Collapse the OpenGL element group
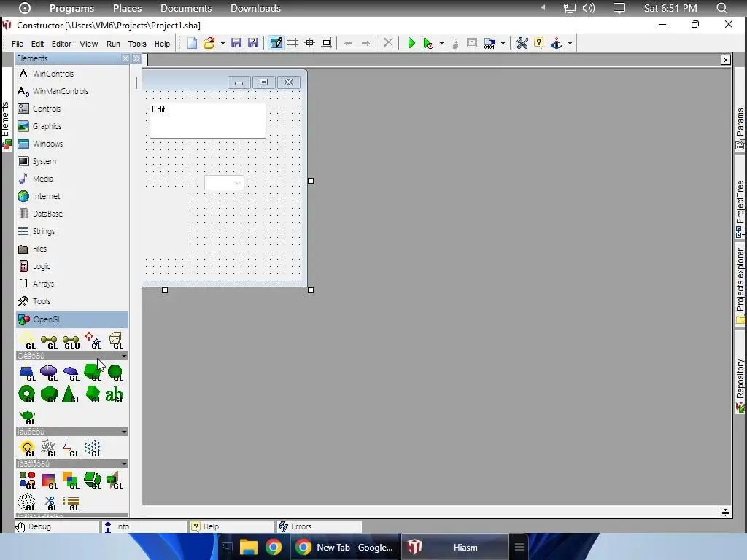Screen dimensions: 747x560 [72, 319]
